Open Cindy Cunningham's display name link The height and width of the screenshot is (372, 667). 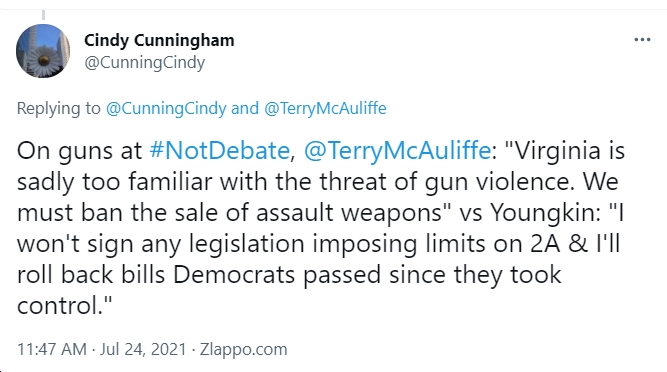coord(159,40)
